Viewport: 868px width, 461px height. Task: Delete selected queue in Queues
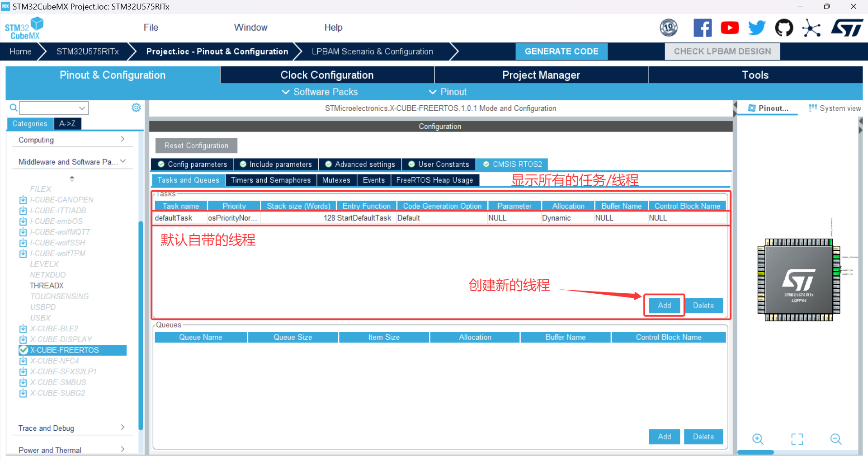703,437
